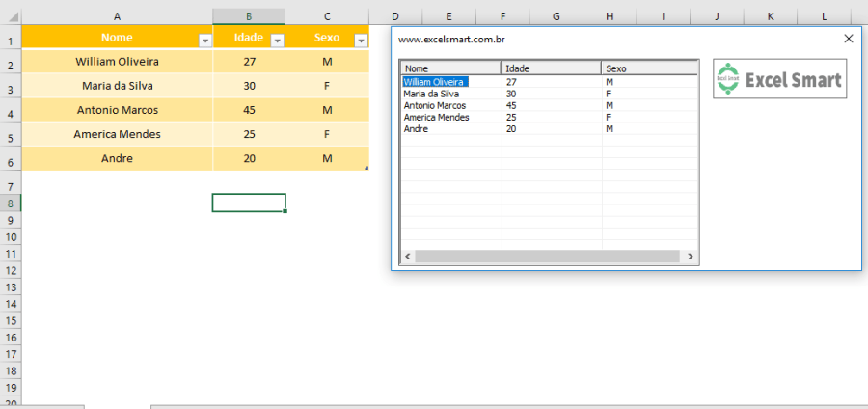Click age 45 in the listview
The height and width of the screenshot is (409, 868).
511,105
